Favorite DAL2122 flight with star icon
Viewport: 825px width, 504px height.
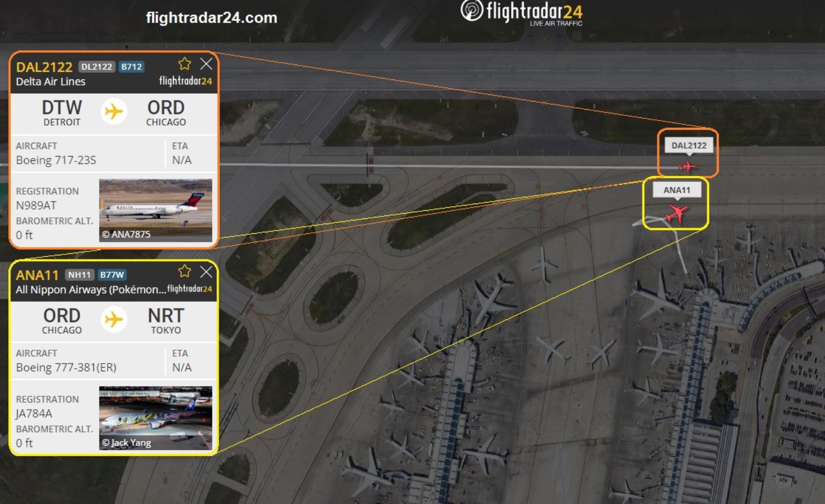coord(185,64)
